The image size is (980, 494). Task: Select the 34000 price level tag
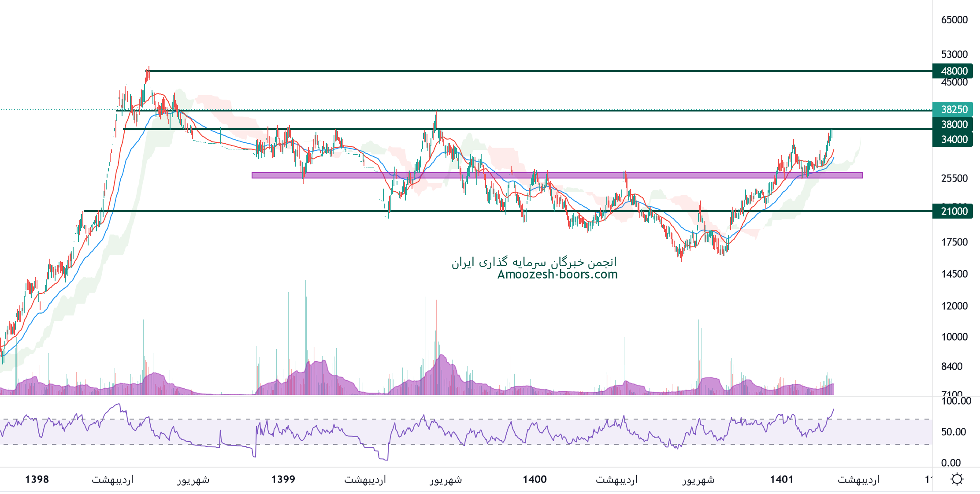(x=954, y=139)
